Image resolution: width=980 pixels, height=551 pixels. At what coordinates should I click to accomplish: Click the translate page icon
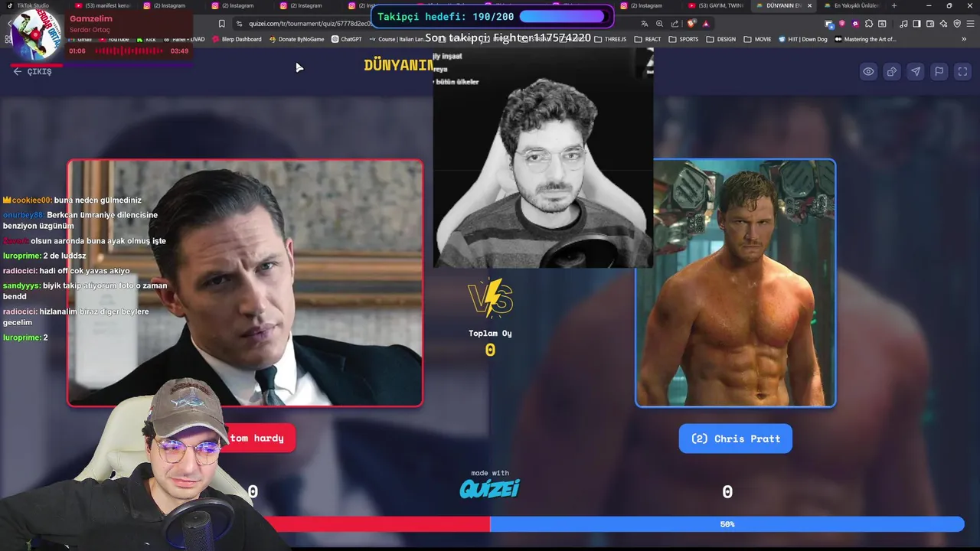tap(645, 24)
